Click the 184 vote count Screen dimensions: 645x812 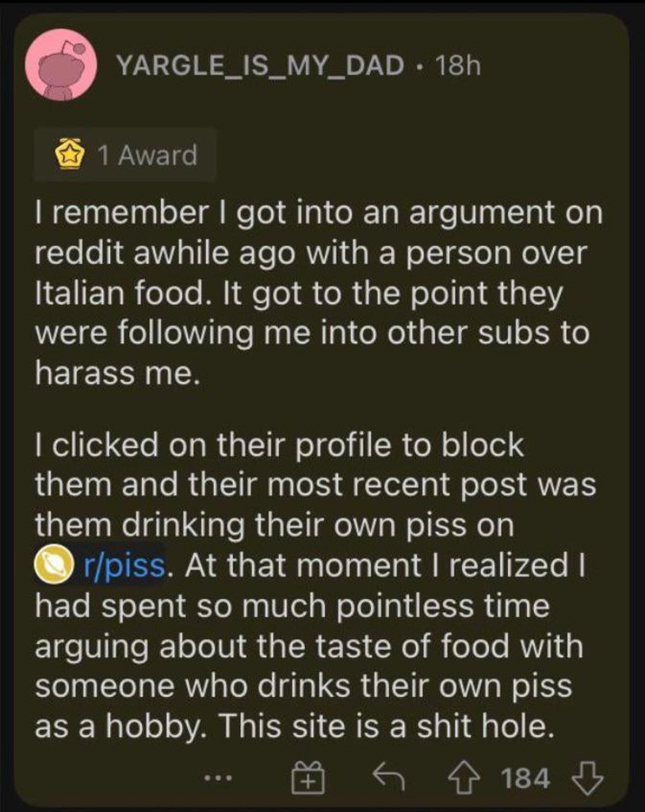click(x=526, y=777)
